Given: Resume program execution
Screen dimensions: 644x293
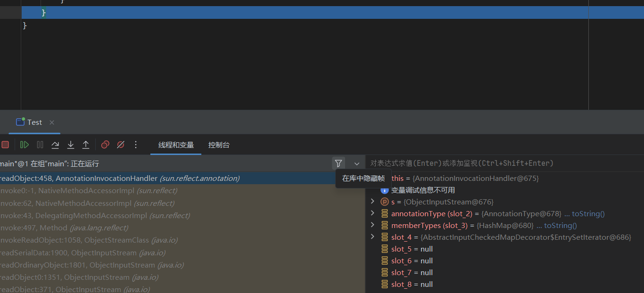Looking at the screenshot, I should click(25, 145).
